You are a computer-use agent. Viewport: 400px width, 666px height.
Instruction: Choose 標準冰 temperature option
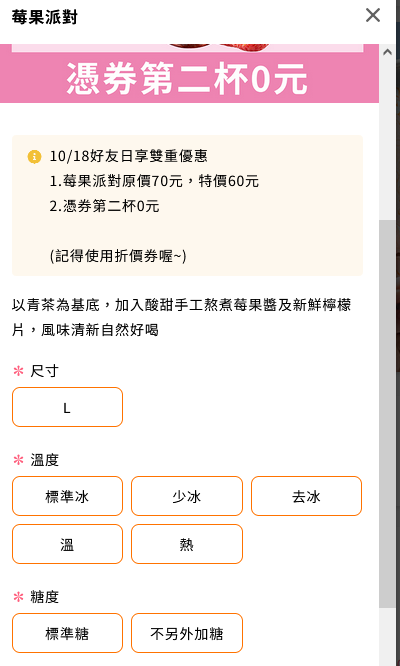pyautogui.click(x=68, y=496)
